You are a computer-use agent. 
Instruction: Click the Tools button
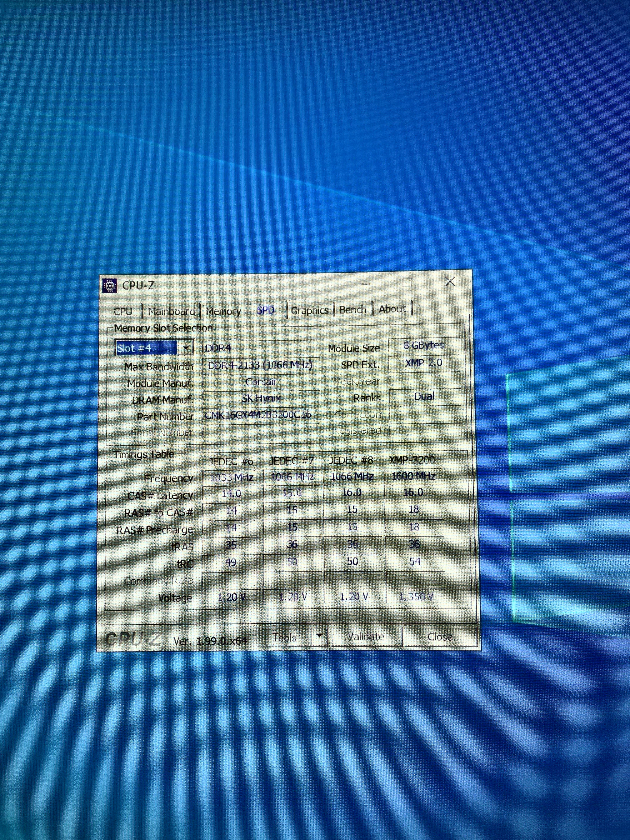(x=284, y=637)
